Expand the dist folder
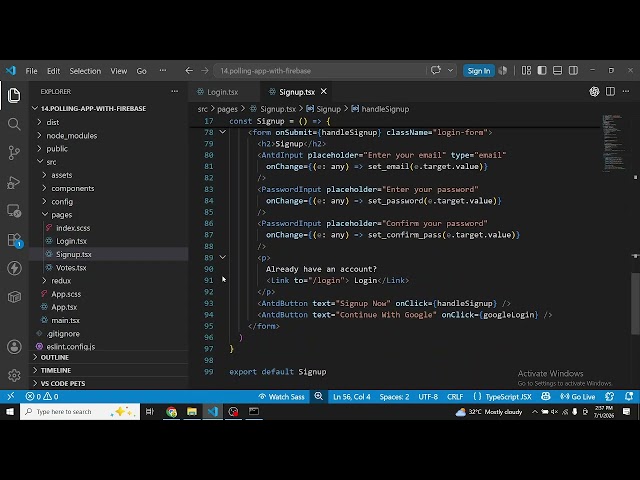640x480 pixels. 40,122
